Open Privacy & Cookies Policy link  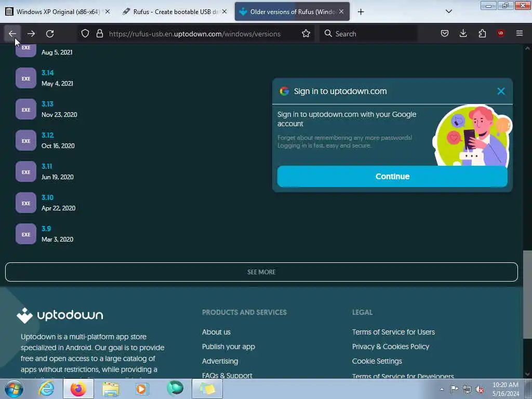tap(391, 347)
